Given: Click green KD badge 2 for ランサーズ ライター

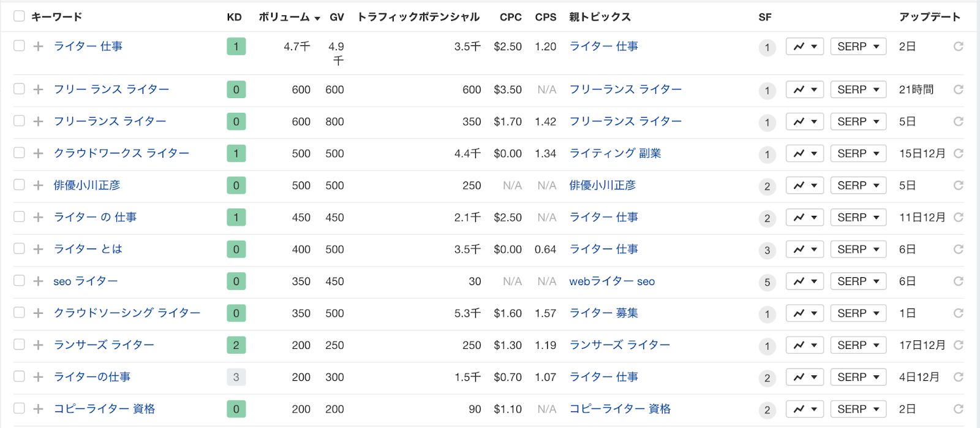Looking at the screenshot, I should point(236,345).
